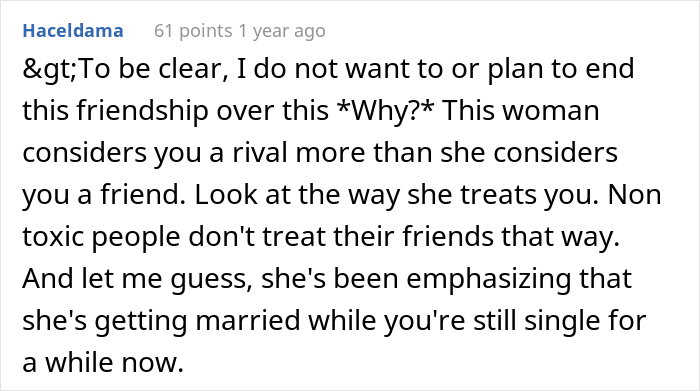Click the final line 'a while now.'
Image resolution: width=700 pixels, height=391 pixels.
point(103,362)
